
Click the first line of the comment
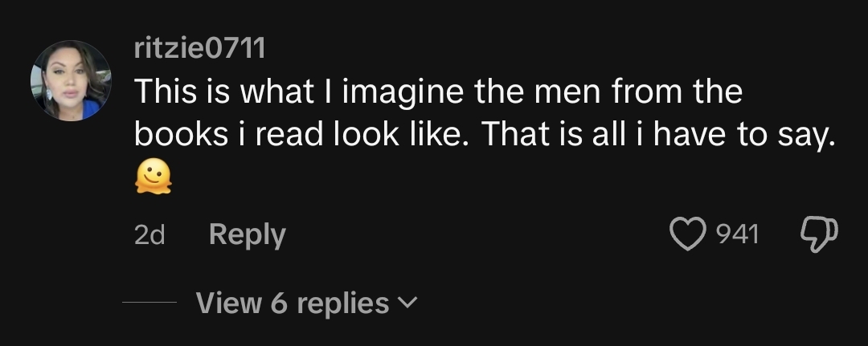438,92
